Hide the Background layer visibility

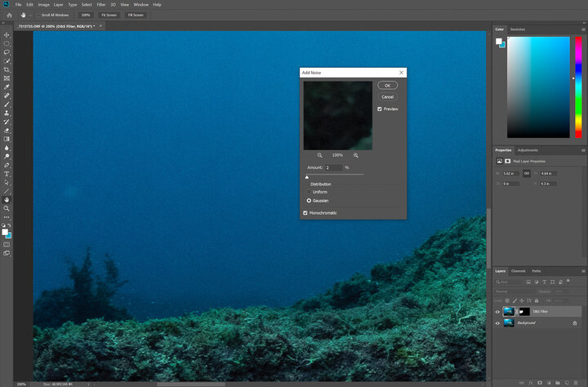498,322
